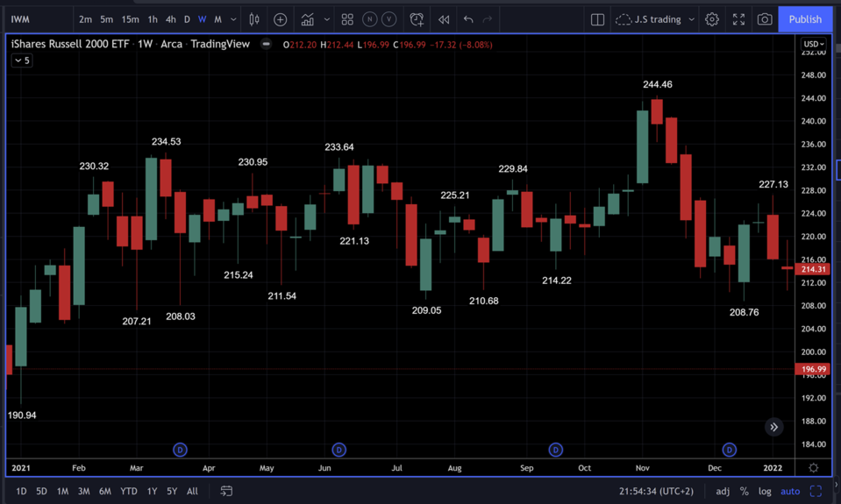Redo the last action

pyautogui.click(x=488, y=20)
